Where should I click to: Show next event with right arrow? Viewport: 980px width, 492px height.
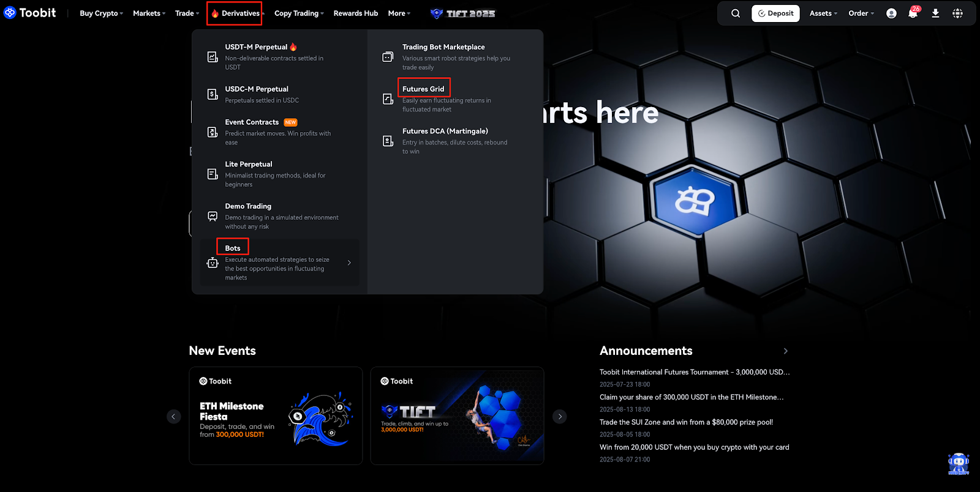tap(560, 417)
